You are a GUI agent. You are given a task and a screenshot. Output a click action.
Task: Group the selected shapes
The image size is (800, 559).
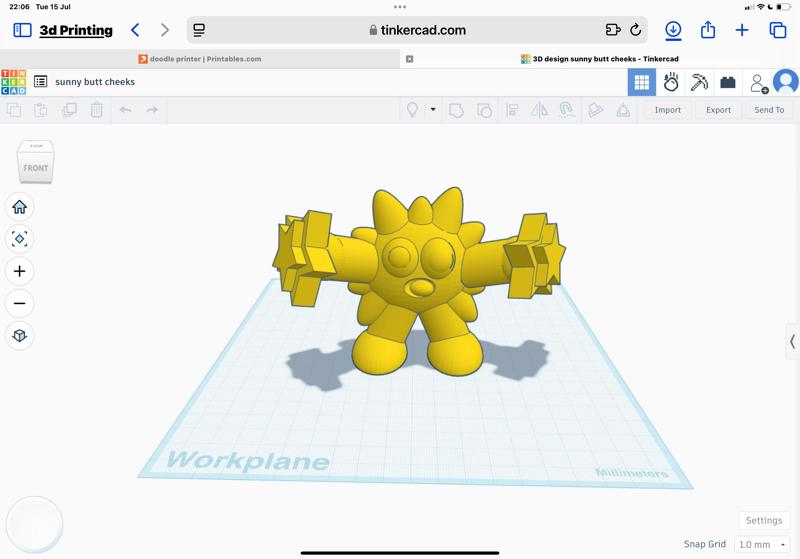pos(456,110)
